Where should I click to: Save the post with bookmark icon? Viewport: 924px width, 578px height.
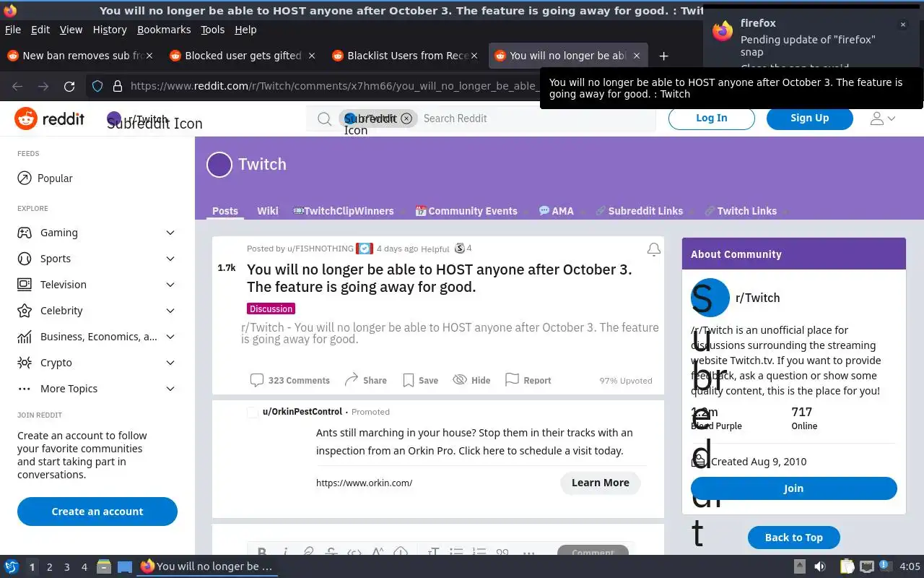coord(420,380)
